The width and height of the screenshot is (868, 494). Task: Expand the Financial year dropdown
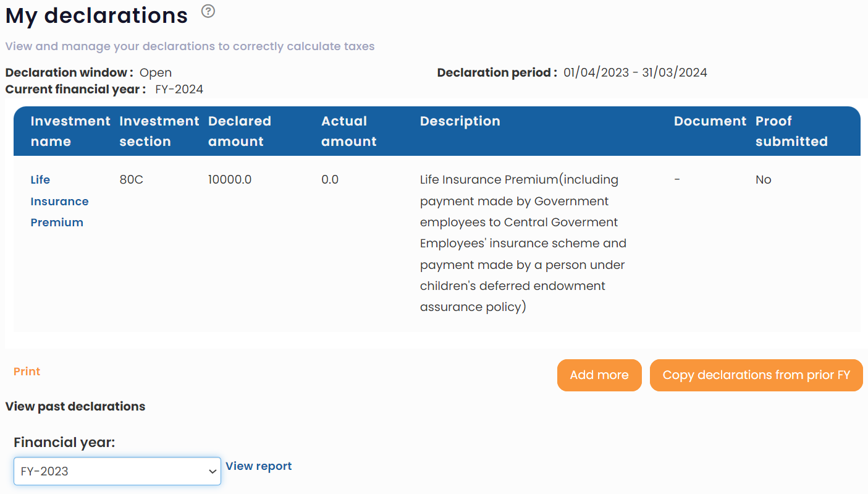[x=117, y=471]
